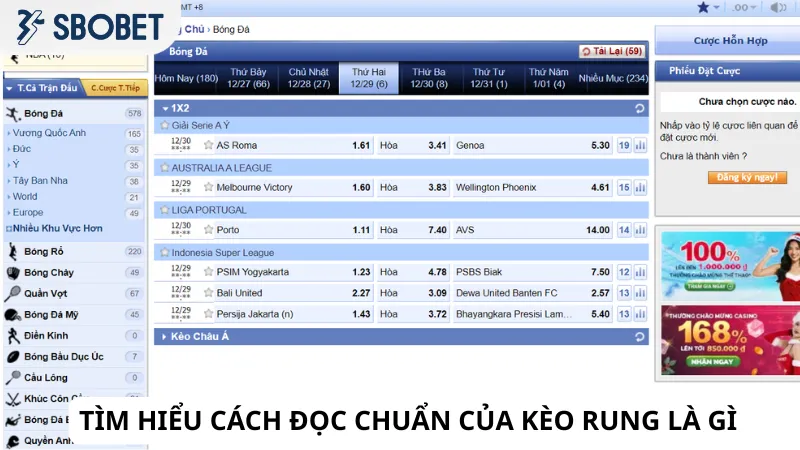Expand the Kèo Châu Á section

click(x=164, y=337)
